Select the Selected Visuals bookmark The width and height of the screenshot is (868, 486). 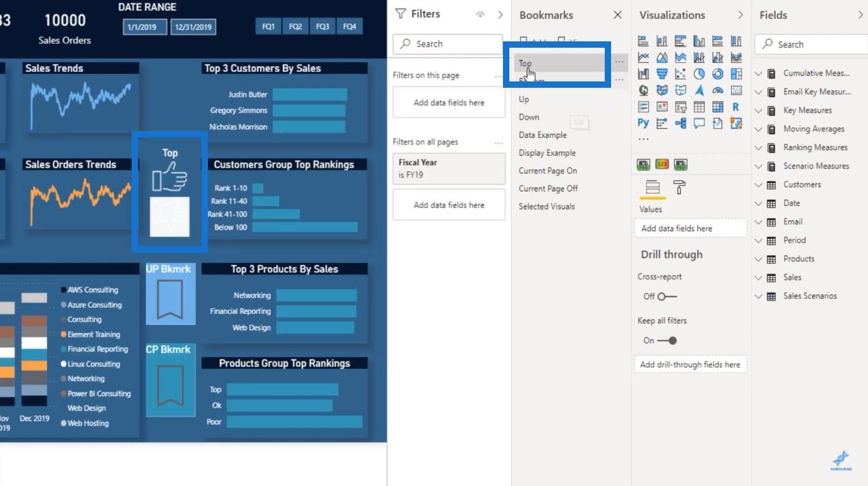tap(547, 206)
